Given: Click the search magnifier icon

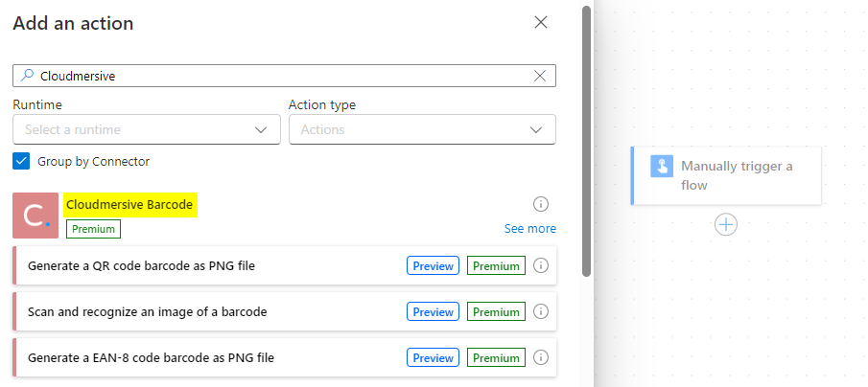Looking at the screenshot, I should click(x=27, y=76).
